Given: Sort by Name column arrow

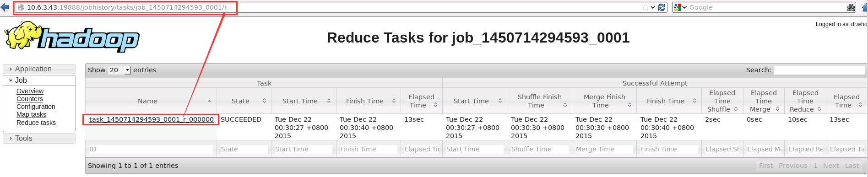Looking at the screenshot, I should (x=209, y=101).
